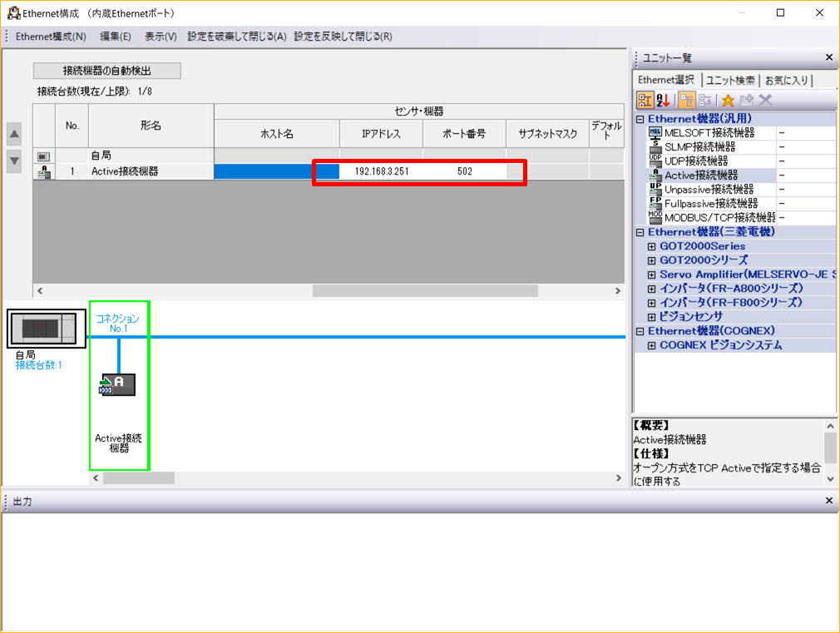Click the table's horizontal scrollbar thumb
This screenshot has height=633, width=840.
point(425,290)
